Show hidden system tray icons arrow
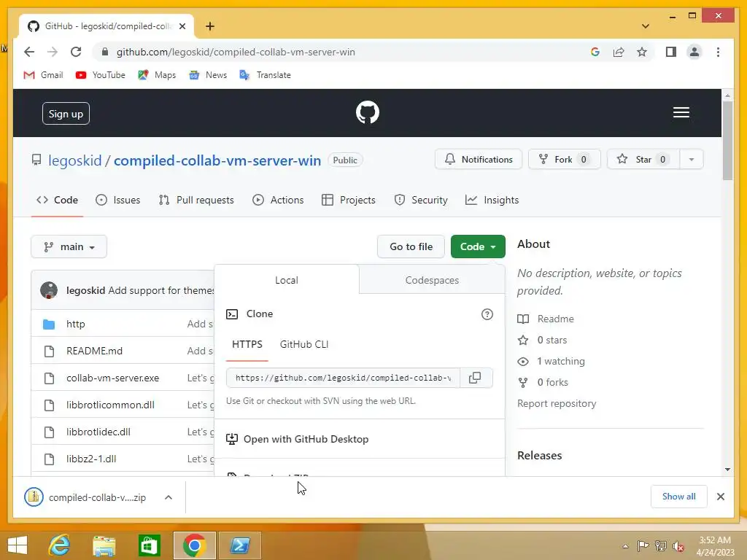The width and height of the screenshot is (747, 560). pos(625,546)
